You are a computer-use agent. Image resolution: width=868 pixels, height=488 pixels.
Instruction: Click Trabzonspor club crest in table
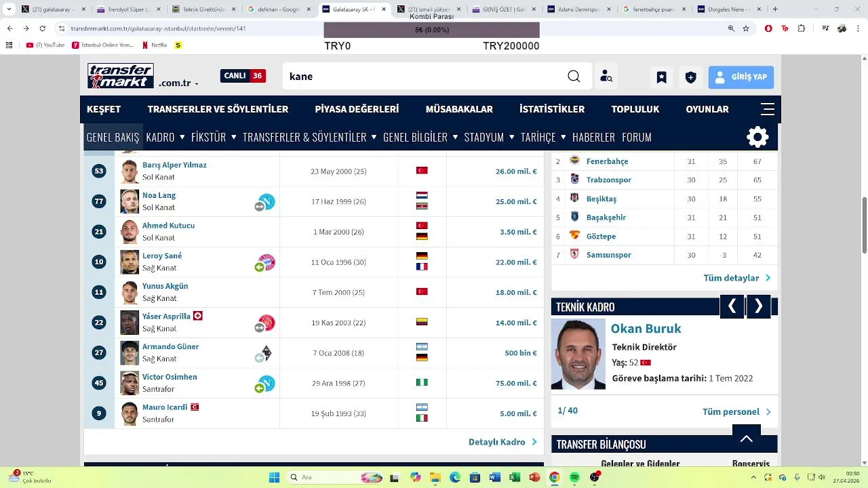(575, 180)
